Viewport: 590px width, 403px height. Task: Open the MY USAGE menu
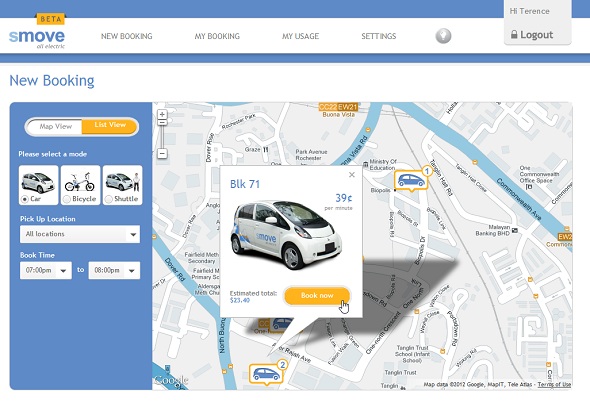[x=301, y=36]
